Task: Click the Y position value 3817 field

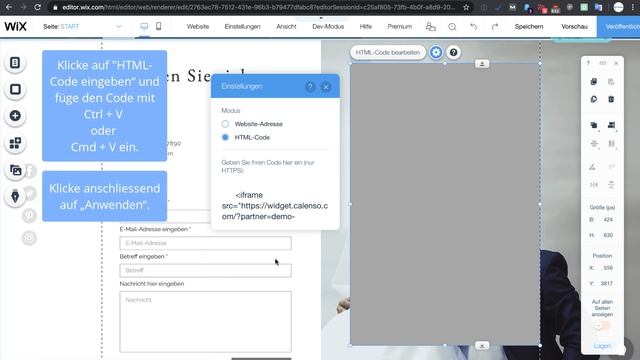Action: pyautogui.click(x=607, y=283)
